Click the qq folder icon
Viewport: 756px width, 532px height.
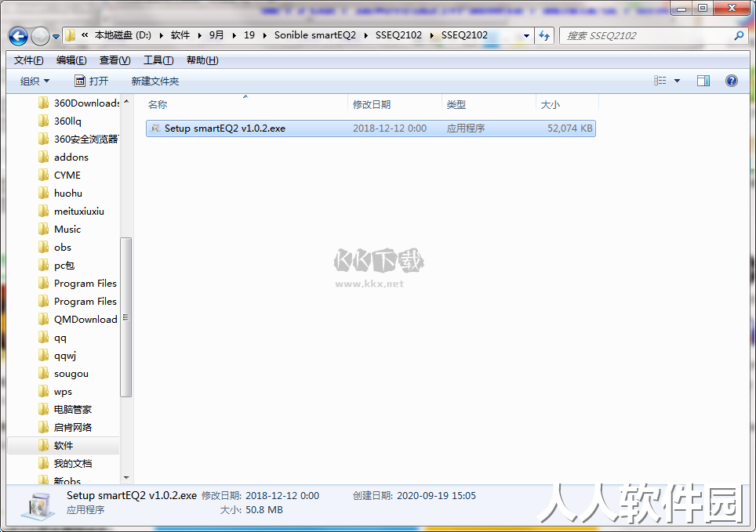[43, 338]
